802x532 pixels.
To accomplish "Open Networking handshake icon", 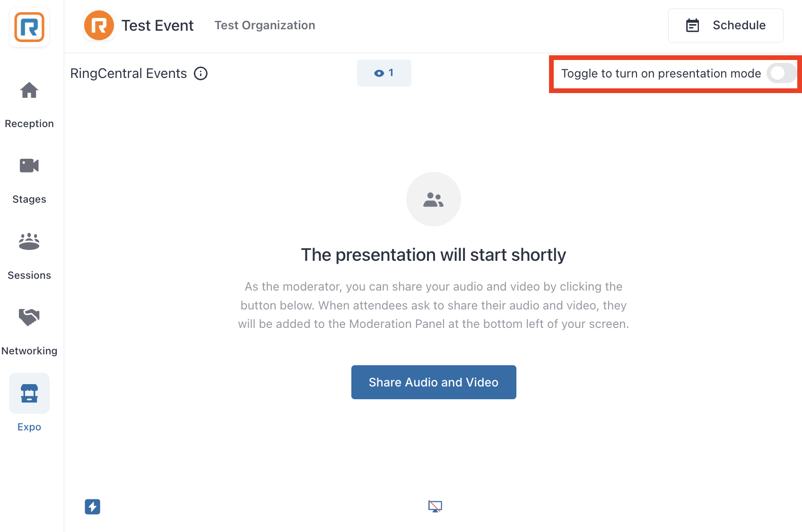I will tap(29, 317).
